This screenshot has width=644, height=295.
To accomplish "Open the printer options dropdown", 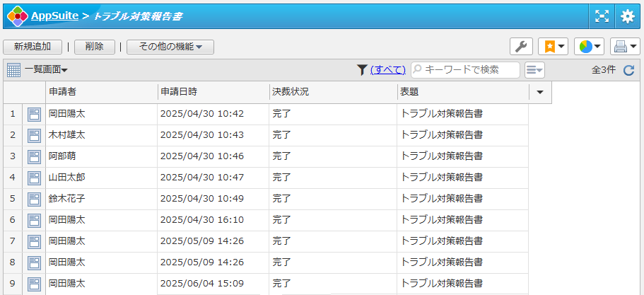I will pos(624,47).
